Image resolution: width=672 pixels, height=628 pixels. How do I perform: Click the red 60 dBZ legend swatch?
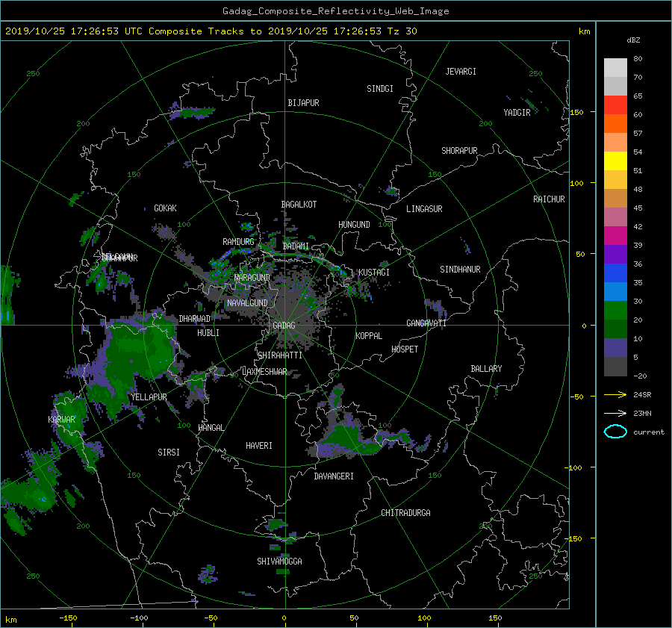coord(615,105)
